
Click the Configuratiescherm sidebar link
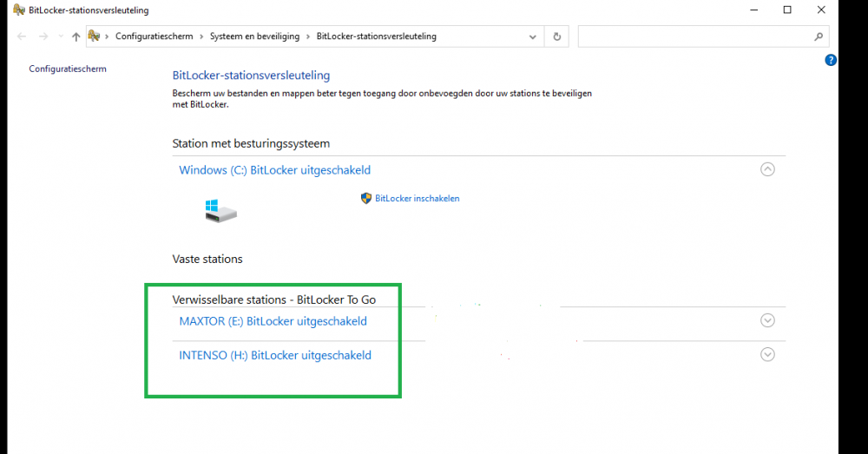pyautogui.click(x=68, y=69)
